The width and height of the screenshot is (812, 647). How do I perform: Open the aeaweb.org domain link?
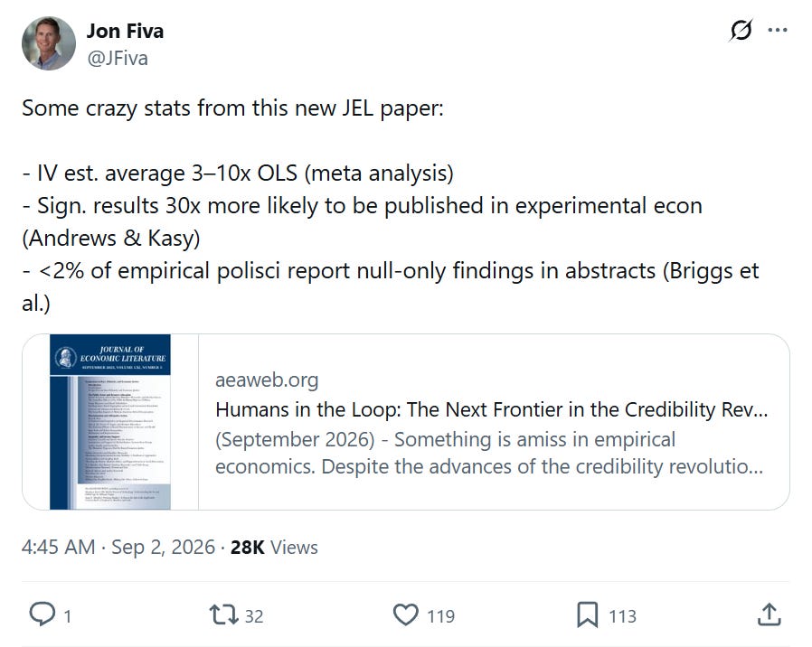pos(267,380)
